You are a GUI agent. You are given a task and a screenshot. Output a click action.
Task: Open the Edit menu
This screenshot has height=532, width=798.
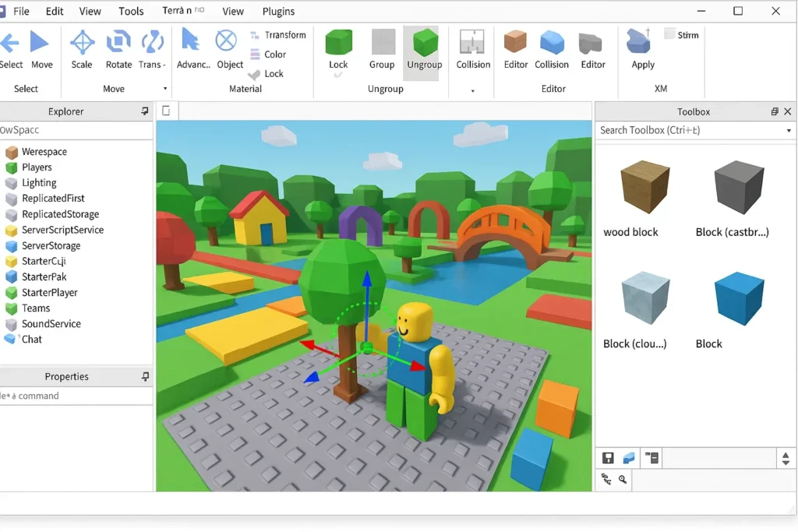pos(55,11)
